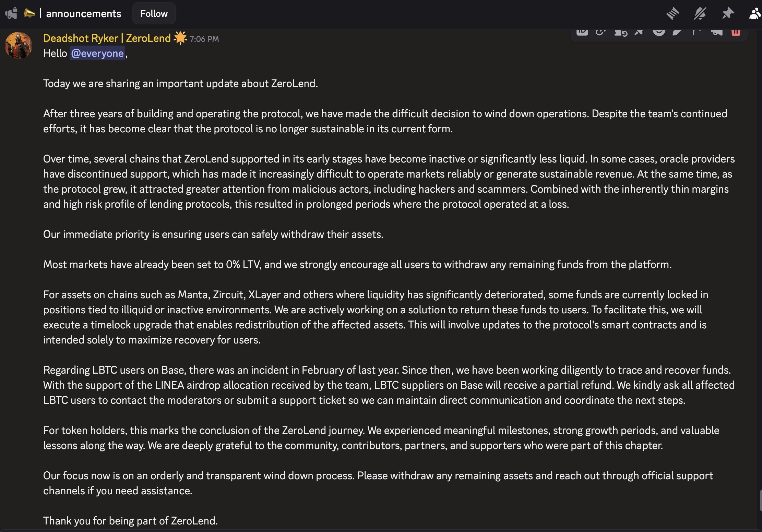
Task: Click the Deadshot Ryker | ZeroLend username
Action: tap(107, 38)
